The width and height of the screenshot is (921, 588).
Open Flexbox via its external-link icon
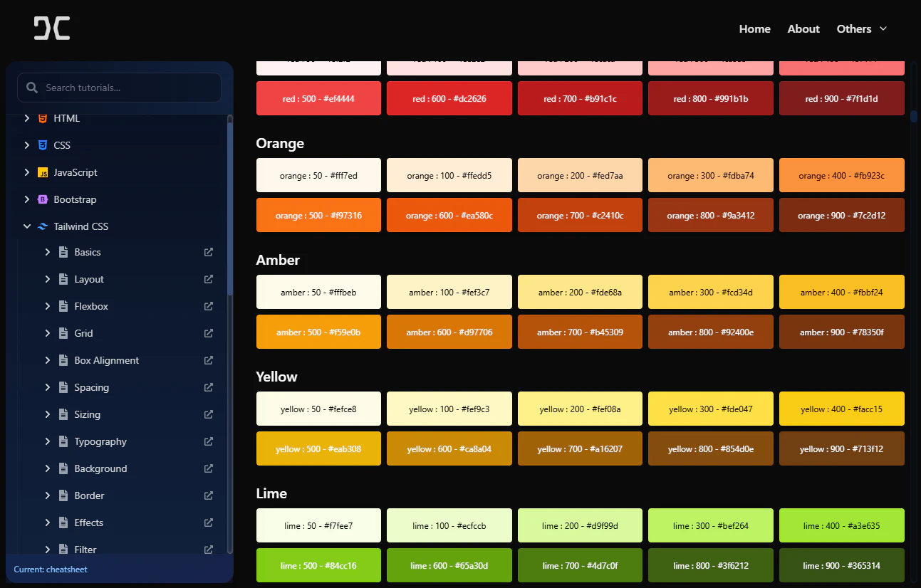[208, 306]
